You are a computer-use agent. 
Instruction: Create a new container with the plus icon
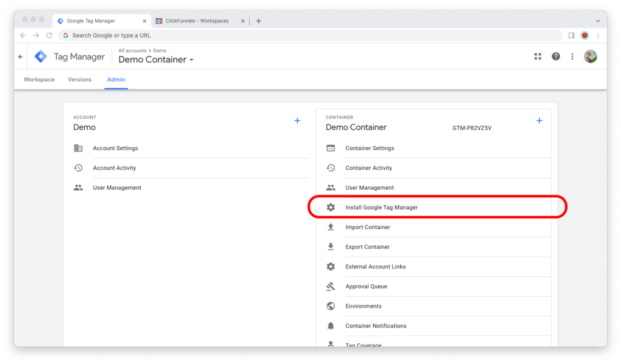(539, 121)
